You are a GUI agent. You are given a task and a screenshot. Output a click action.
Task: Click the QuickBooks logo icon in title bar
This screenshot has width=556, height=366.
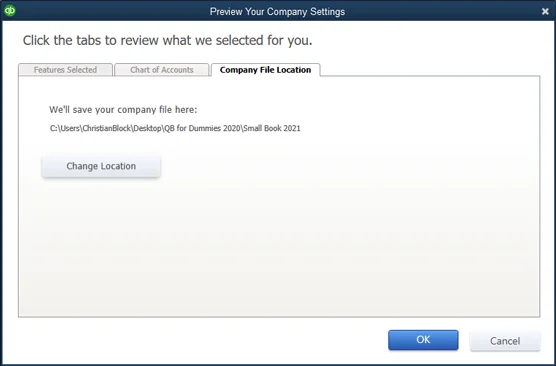tap(10, 11)
